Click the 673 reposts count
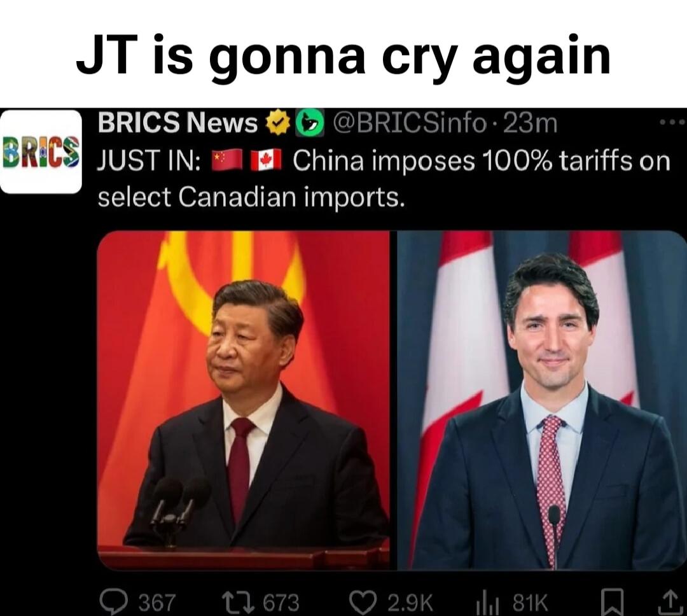Viewport: 687px width, 616px height. (281, 603)
